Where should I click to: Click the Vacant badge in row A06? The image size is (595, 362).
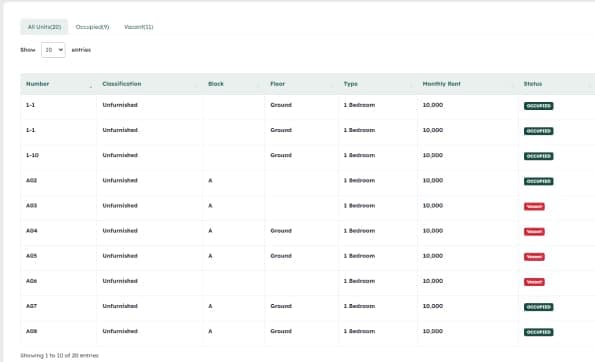point(534,282)
